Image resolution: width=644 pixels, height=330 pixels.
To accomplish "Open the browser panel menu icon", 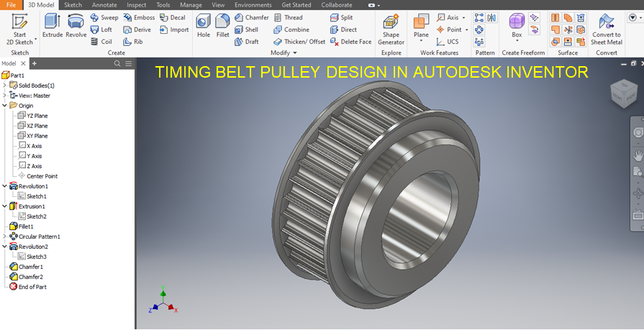I will click(x=129, y=63).
